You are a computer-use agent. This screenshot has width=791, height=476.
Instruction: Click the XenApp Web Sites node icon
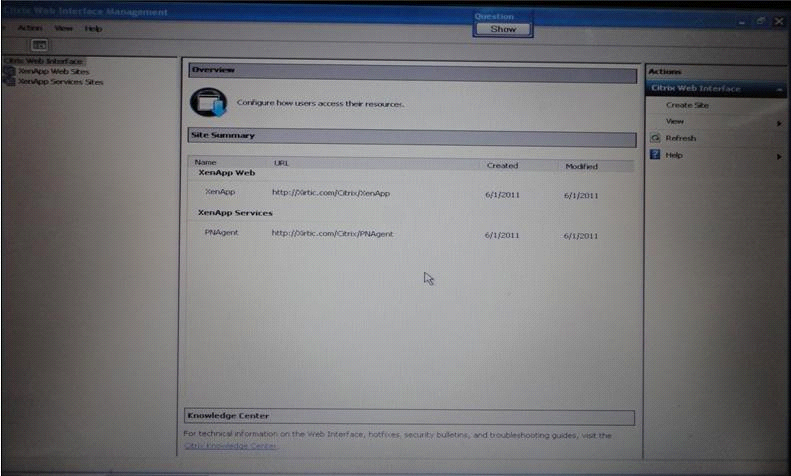(9, 72)
